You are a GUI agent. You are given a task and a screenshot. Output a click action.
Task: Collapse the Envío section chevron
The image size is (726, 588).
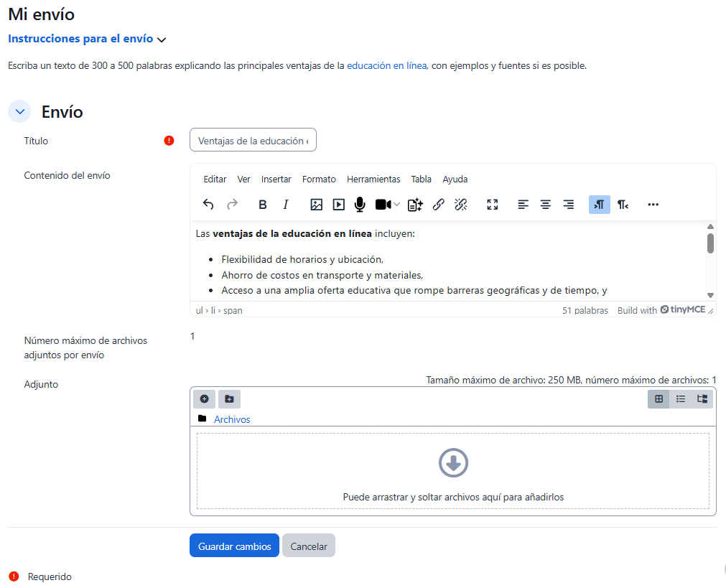[20, 111]
